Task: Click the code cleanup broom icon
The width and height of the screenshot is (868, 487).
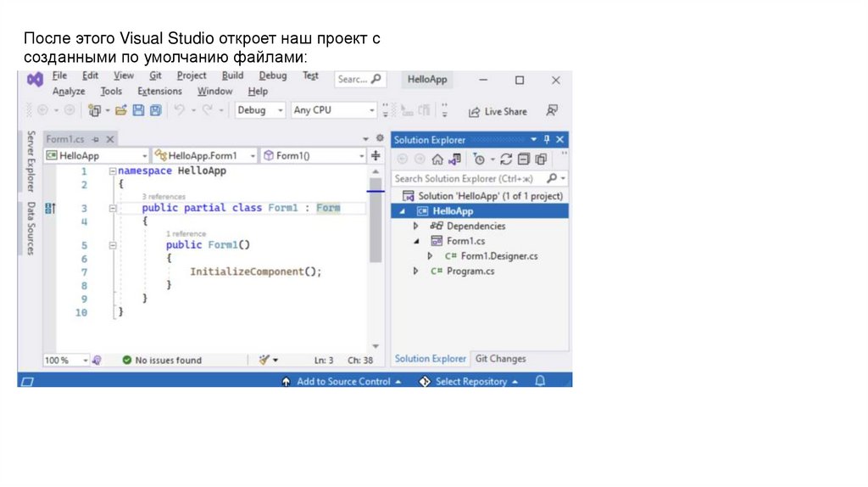Action: [264, 360]
